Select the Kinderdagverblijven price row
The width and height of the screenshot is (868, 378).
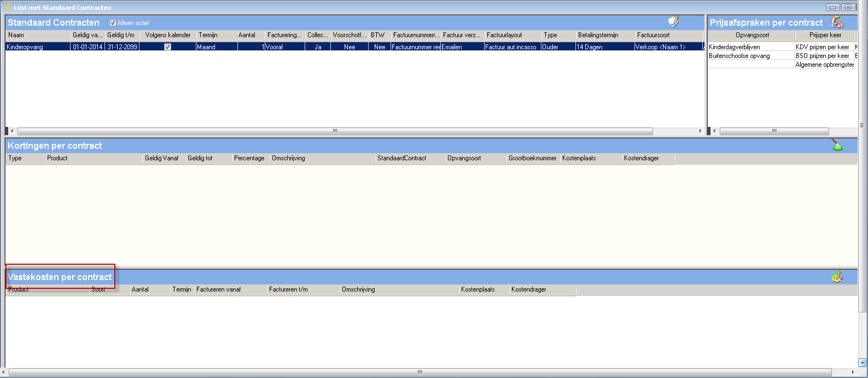(x=750, y=47)
